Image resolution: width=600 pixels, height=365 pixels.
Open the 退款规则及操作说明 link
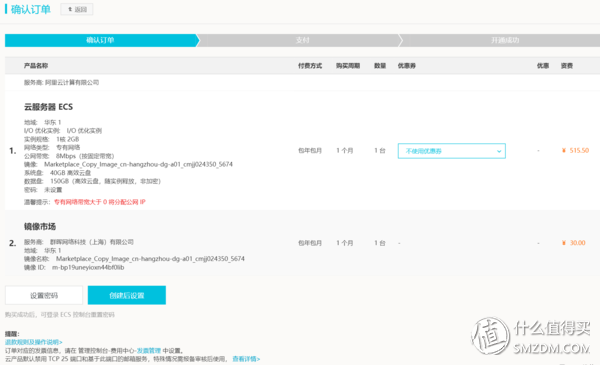(x=34, y=342)
